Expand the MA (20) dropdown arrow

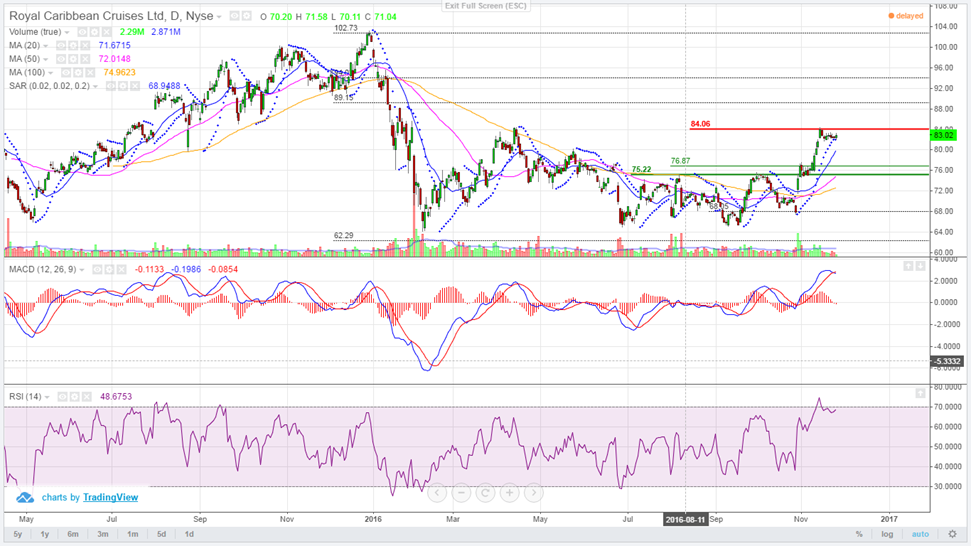45,46
